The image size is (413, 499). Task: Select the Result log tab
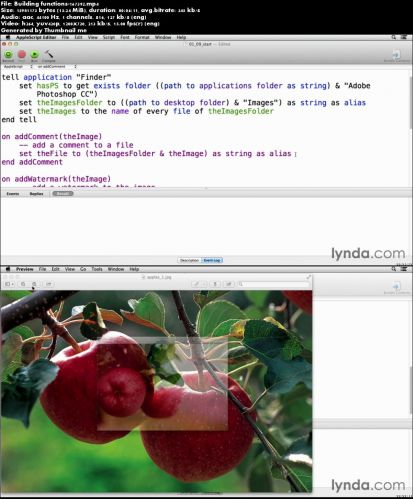63,194
